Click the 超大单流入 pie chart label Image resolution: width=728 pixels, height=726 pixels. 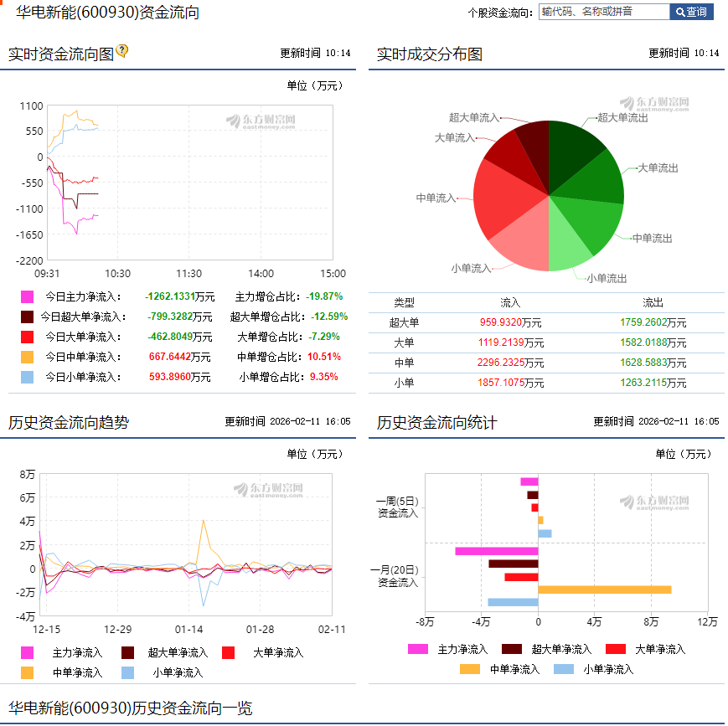click(x=474, y=118)
